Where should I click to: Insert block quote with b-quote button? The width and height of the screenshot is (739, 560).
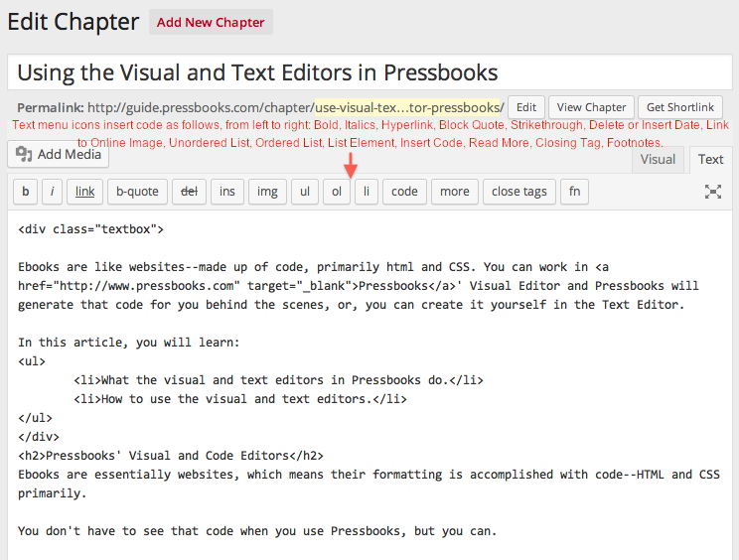coord(137,192)
